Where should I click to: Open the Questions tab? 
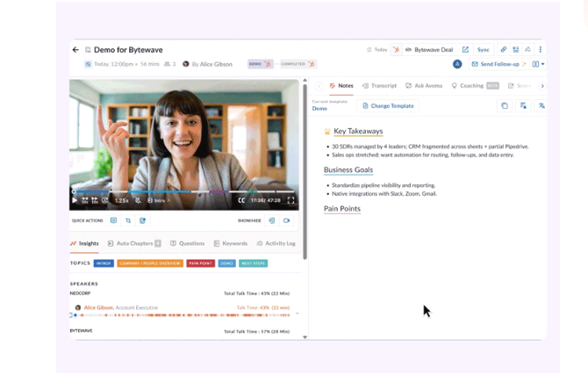click(x=188, y=243)
